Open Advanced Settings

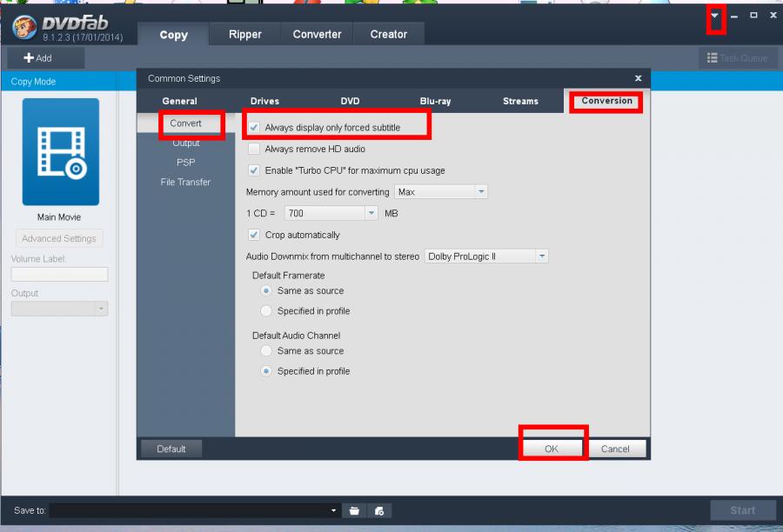click(59, 238)
